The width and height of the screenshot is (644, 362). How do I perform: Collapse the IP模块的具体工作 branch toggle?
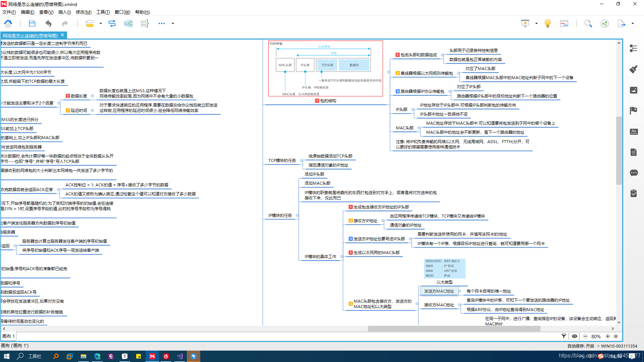(x=341, y=257)
